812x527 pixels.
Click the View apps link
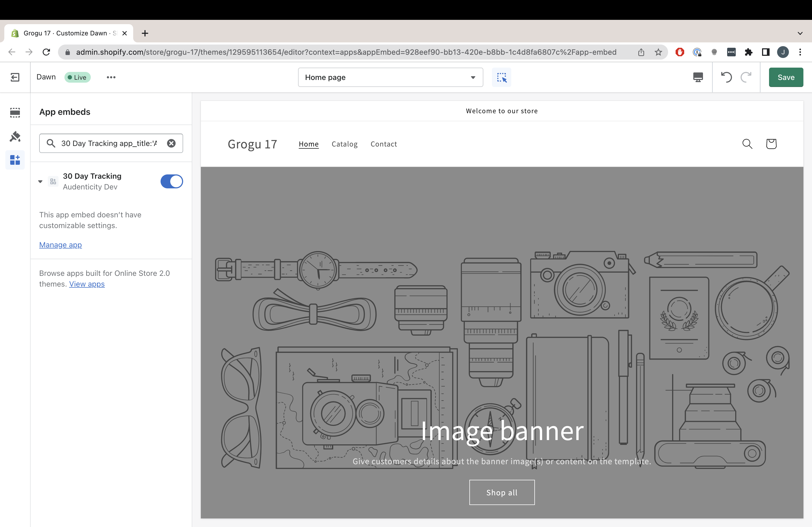tap(87, 284)
